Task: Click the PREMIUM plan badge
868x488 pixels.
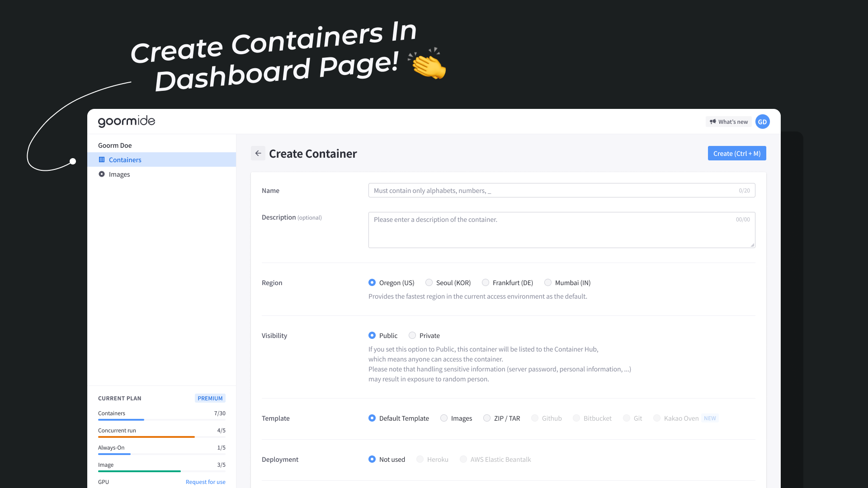Action: 210,398
